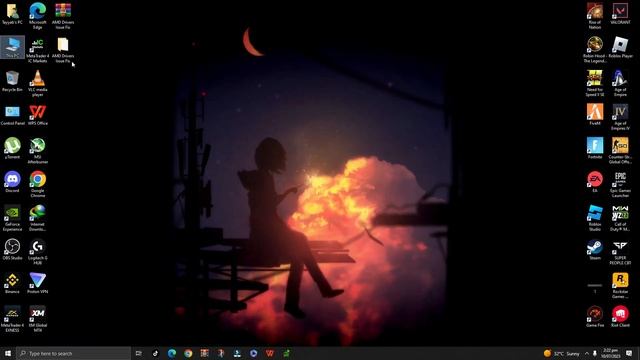The height and width of the screenshot is (360, 640).
Task: Select the GeForce Experience shortcut
Action: tap(12, 218)
